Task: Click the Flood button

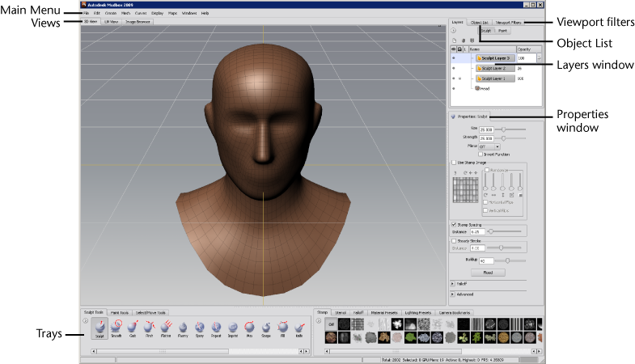Action: point(488,273)
